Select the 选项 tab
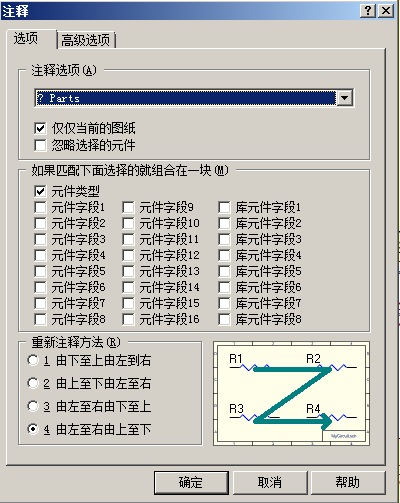400x503 pixels. coord(26,39)
